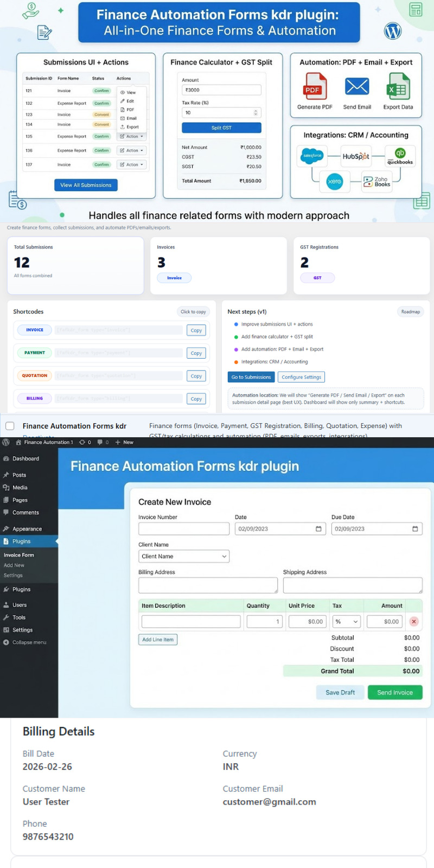Viewport: 434px width, 868px height.
Task: Open the WordPress logo menu in admin bar
Action: point(6,442)
